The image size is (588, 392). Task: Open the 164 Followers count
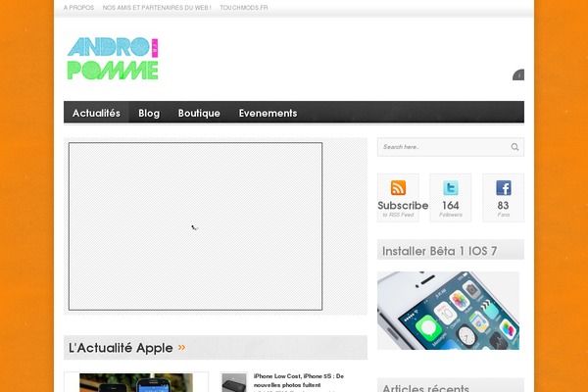(451, 209)
